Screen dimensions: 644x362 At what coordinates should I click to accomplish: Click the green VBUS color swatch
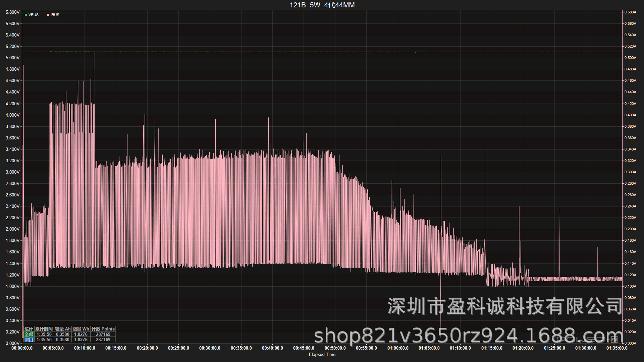pyautogui.click(x=26, y=15)
